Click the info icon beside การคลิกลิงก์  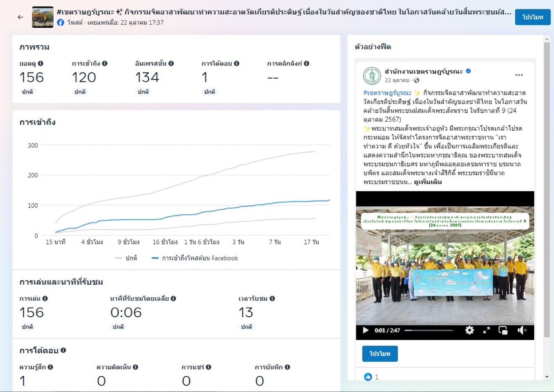307,63
